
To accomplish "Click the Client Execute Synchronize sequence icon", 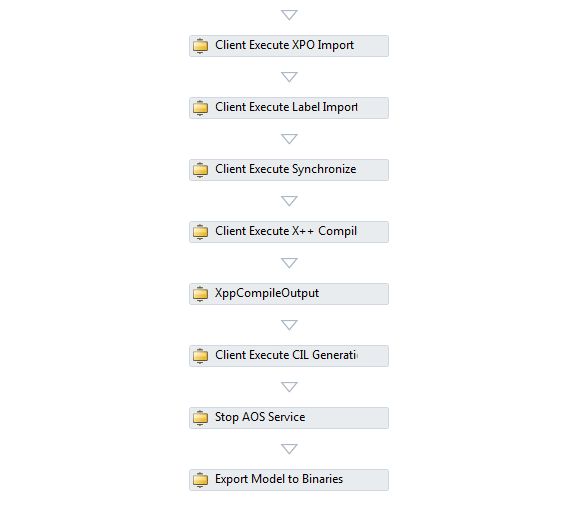I will 200,170.
